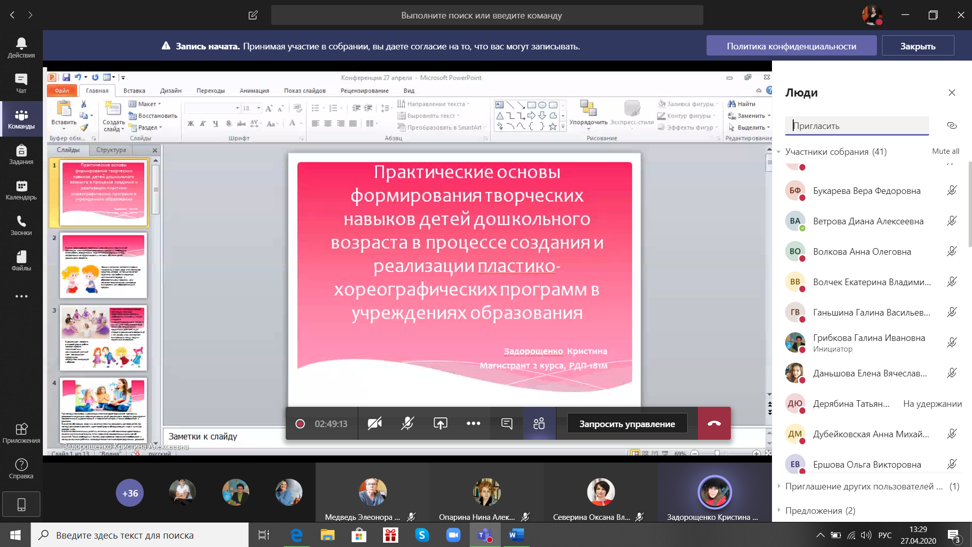Open Календарь in the left sidebar
The width and height of the screenshot is (972, 547).
coord(21,190)
